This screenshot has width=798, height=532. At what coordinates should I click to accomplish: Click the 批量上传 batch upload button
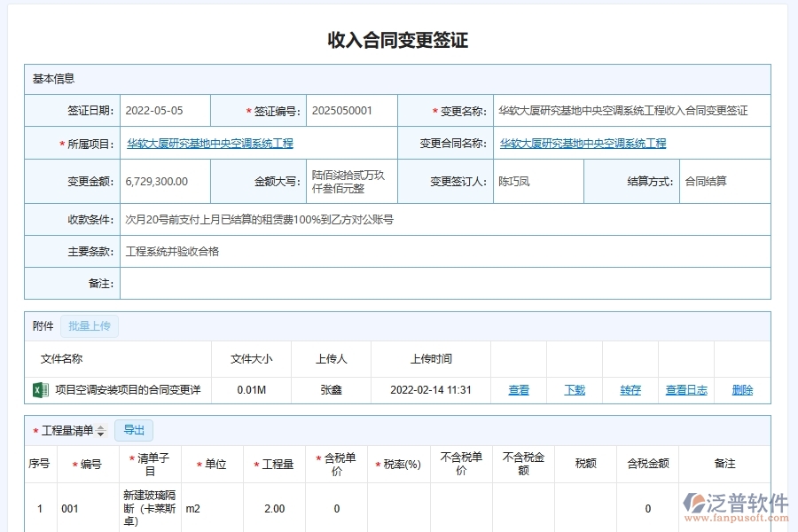point(89,326)
